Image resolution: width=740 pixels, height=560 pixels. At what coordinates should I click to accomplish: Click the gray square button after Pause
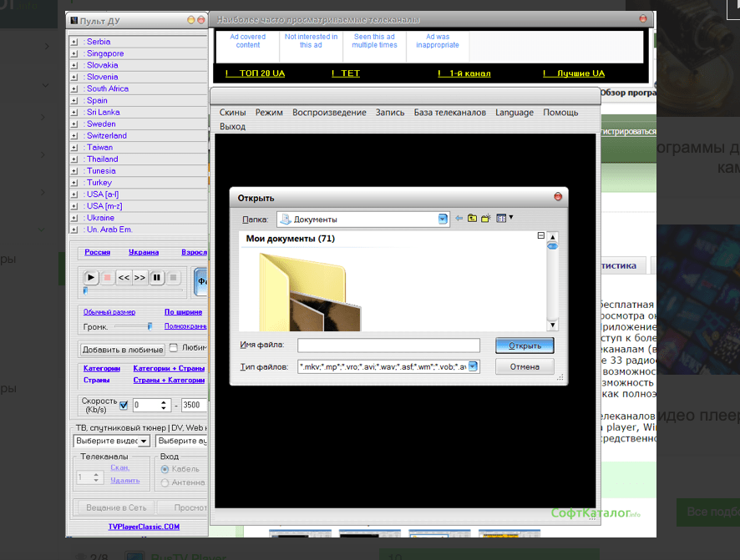[x=173, y=278]
